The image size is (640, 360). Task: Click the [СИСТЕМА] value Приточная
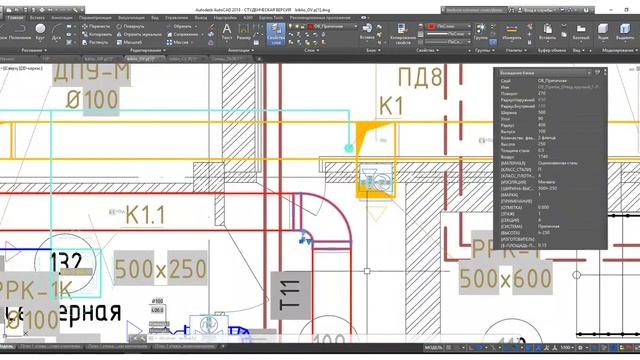click(x=549, y=226)
